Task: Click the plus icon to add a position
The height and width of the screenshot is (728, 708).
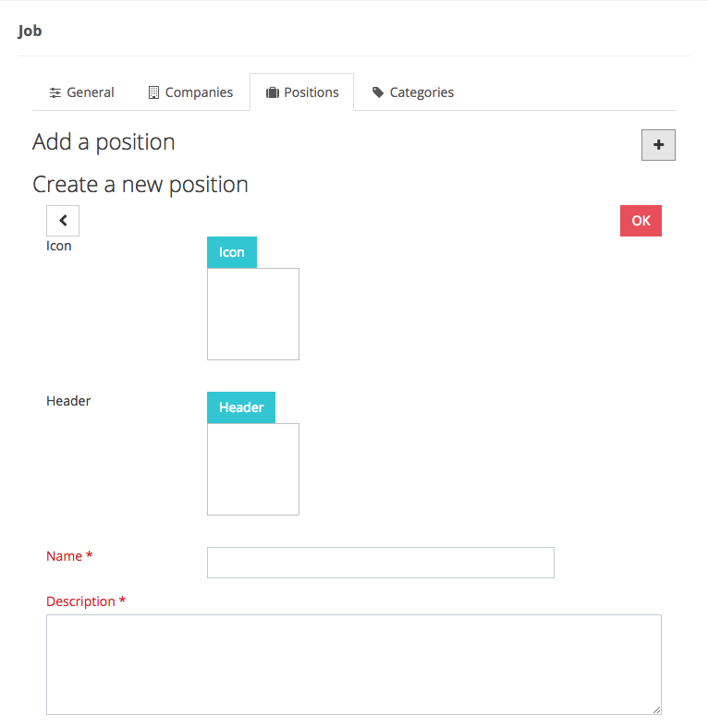Action: click(x=658, y=145)
